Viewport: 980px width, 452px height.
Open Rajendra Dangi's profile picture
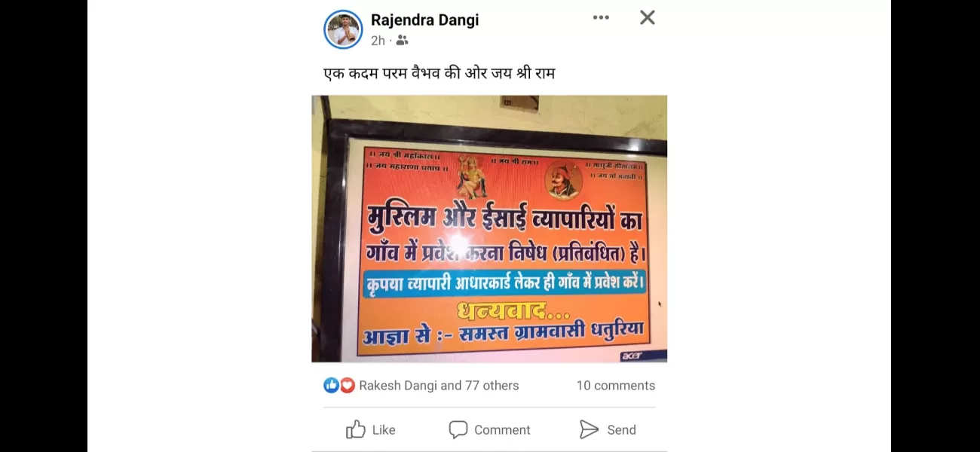pyautogui.click(x=343, y=29)
